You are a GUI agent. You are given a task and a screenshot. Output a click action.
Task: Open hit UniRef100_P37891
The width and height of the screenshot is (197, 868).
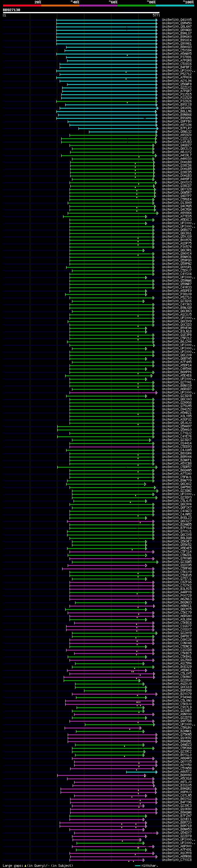point(177,57)
